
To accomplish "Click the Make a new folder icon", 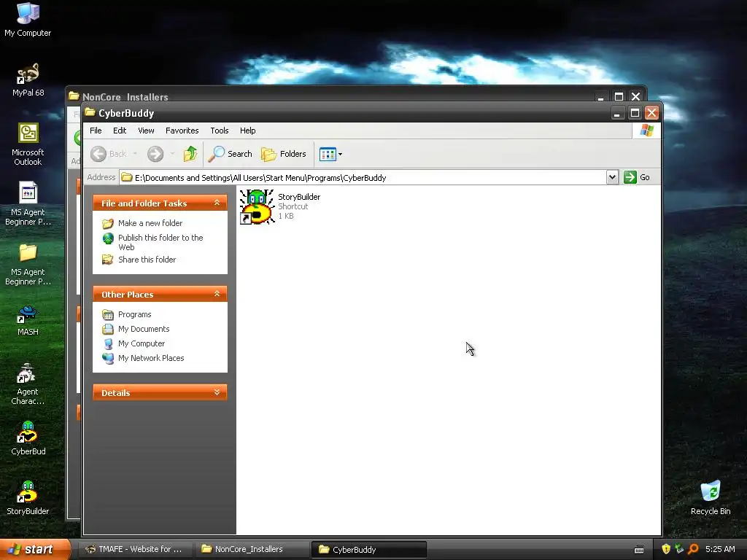I will (108, 223).
